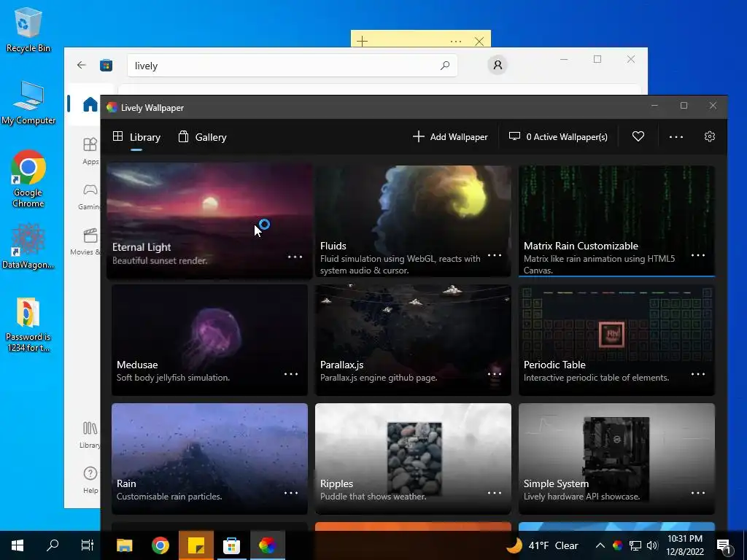The height and width of the screenshot is (560, 747).
Task: Open the Windows Start menu
Action: (18, 545)
